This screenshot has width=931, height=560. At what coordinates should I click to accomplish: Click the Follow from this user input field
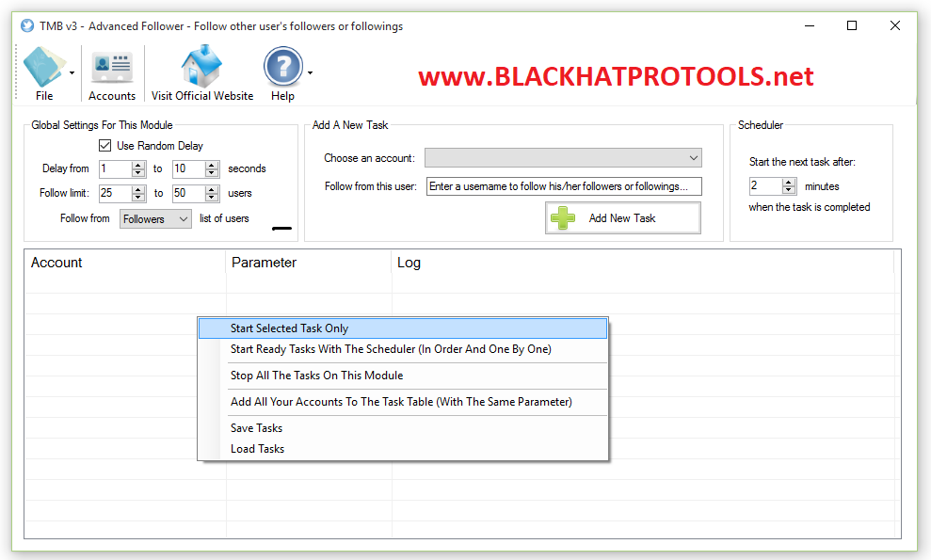[563, 186]
